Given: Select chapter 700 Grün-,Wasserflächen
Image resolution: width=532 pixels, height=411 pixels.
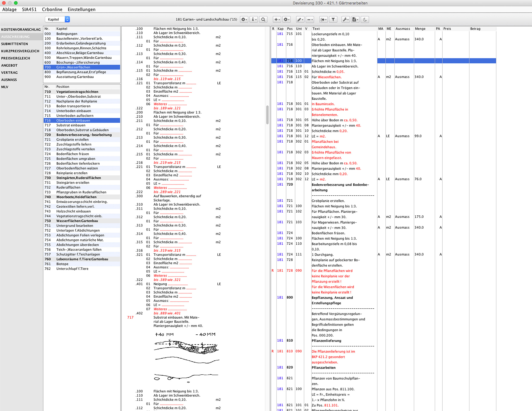Looking at the screenshot, I should [82, 67].
